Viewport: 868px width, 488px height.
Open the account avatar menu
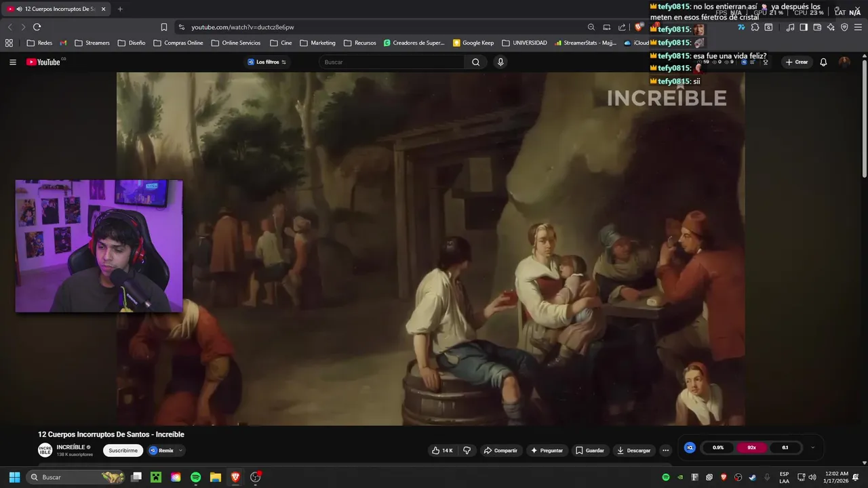pos(844,62)
